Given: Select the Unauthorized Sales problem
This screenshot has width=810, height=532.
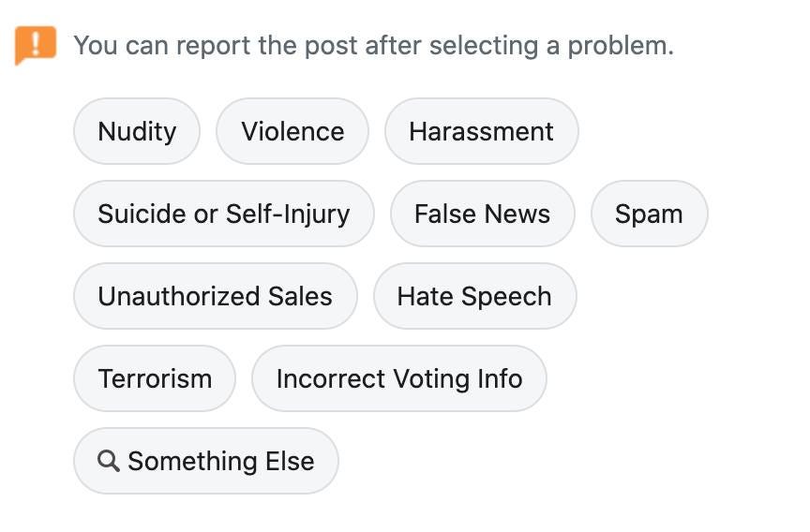Looking at the screenshot, I should (216, 296).
